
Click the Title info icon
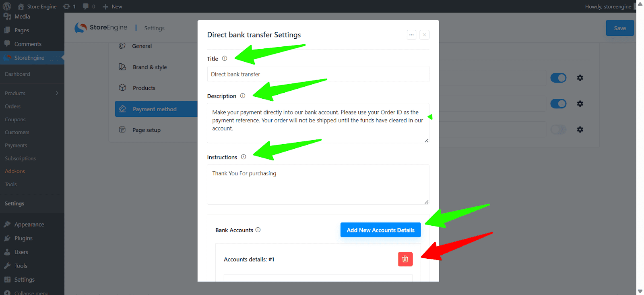pyautogui.click(x=225, y=58)
